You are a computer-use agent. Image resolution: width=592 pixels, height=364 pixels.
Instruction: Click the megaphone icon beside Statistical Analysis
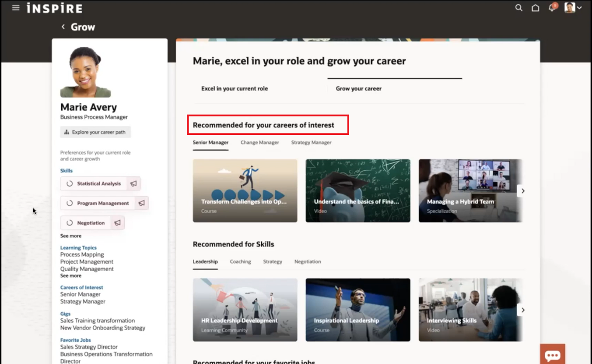[133, 183]
